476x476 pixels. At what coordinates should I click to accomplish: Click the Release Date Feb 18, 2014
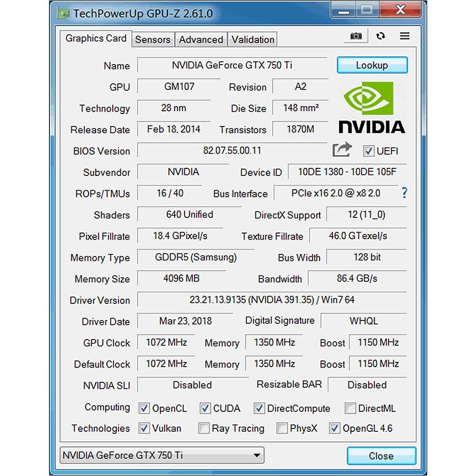174,129
